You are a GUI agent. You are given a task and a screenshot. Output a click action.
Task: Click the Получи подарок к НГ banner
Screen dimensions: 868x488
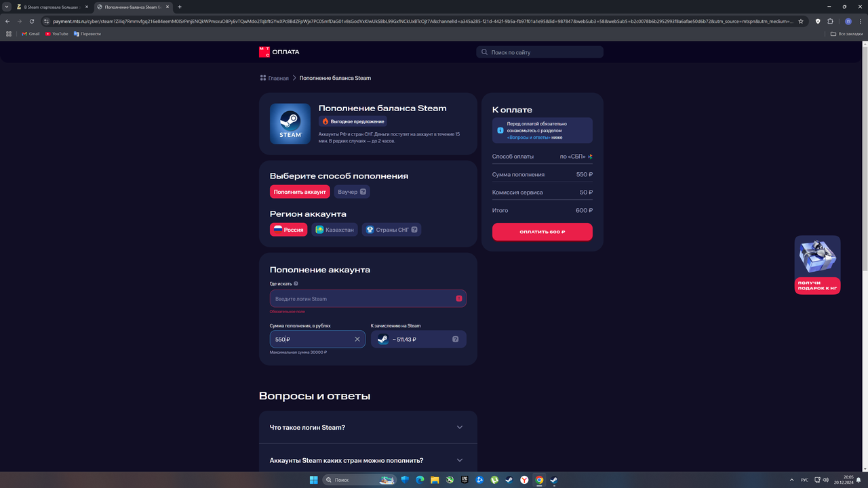818,265
